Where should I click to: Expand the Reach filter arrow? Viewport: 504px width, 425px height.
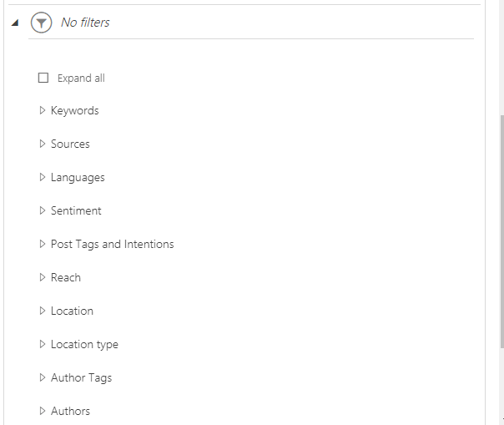[42, 277]
